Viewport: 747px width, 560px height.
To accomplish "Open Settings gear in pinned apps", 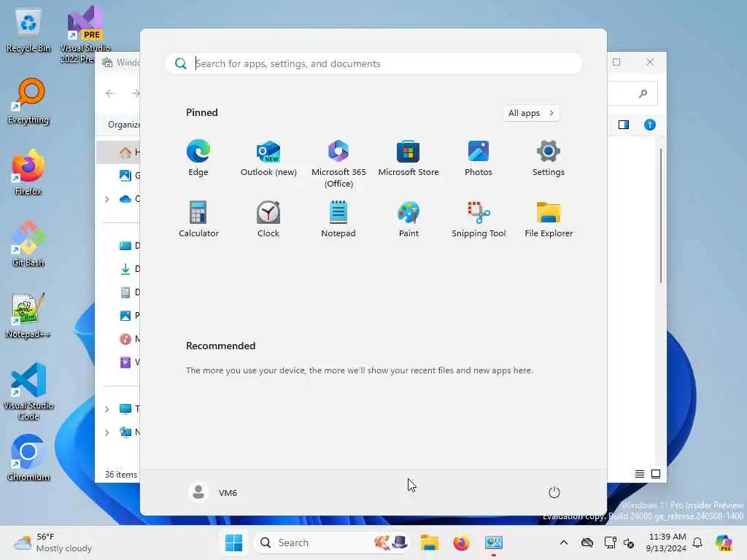I will 549,157.
